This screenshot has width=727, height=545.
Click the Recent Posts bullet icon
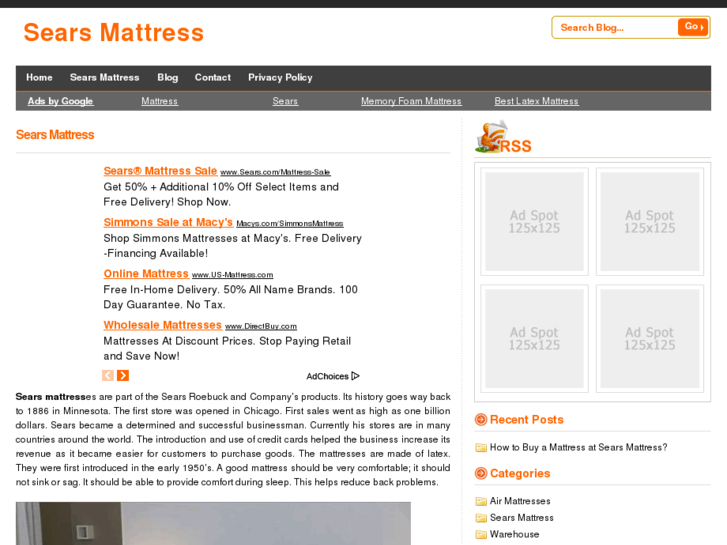coord(481,419)
